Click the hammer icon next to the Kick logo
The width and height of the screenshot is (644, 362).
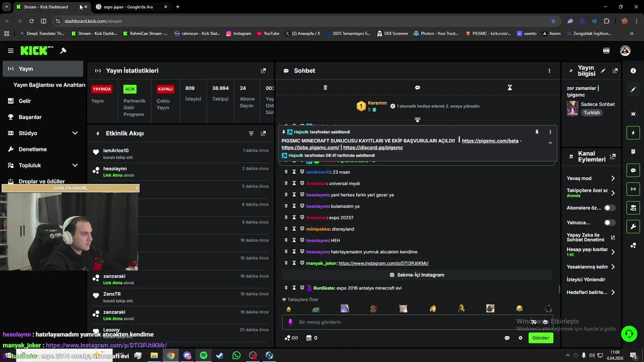tap(63, 51)
